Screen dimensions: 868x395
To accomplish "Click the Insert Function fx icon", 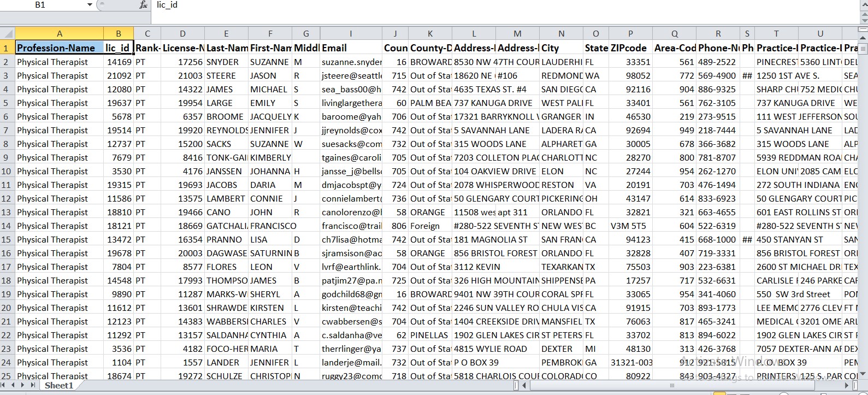I will [x=143, y=5].
